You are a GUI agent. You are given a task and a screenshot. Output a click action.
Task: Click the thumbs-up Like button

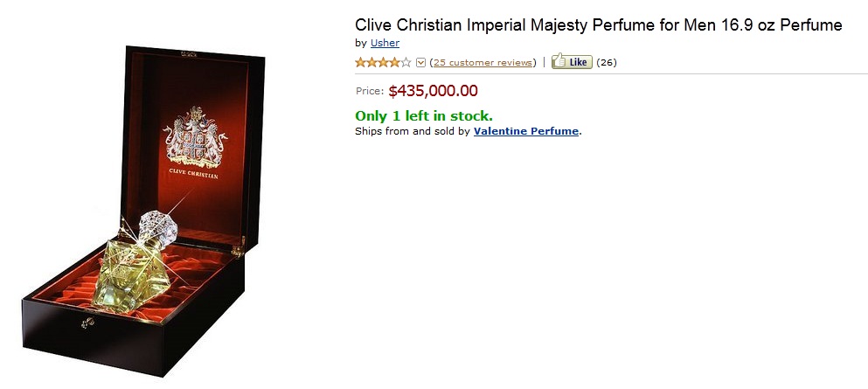(572, 62)
